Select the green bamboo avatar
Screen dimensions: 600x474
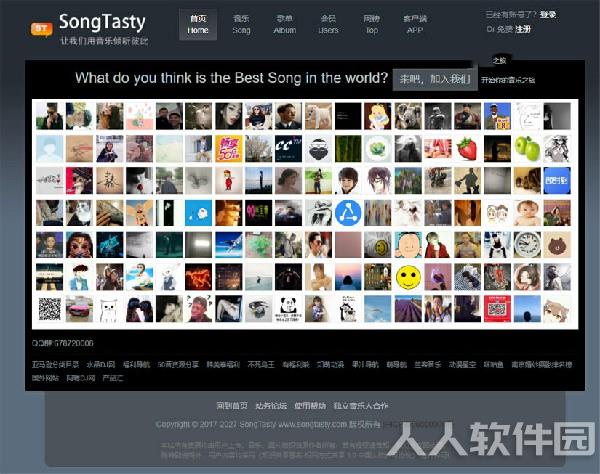(x=348, y=148)
